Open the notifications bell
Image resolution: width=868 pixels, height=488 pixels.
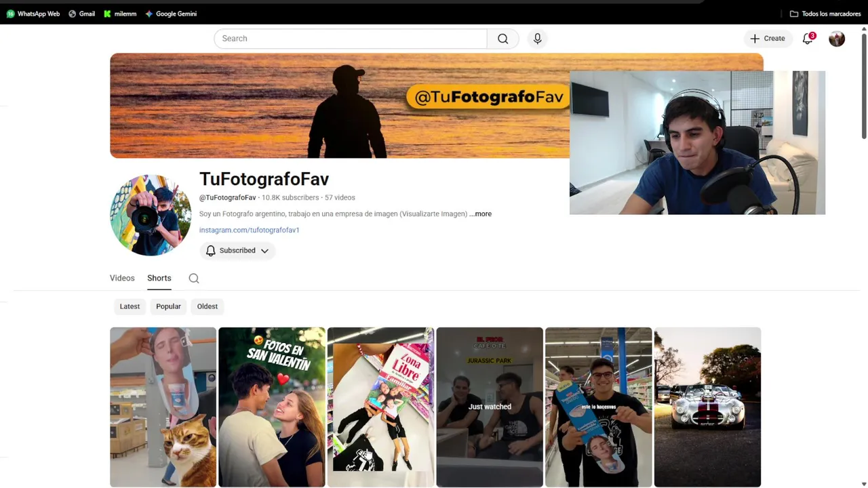point(808,39)
